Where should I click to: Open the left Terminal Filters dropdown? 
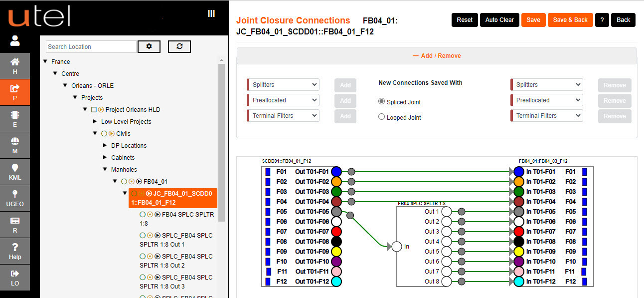[283, 116]
